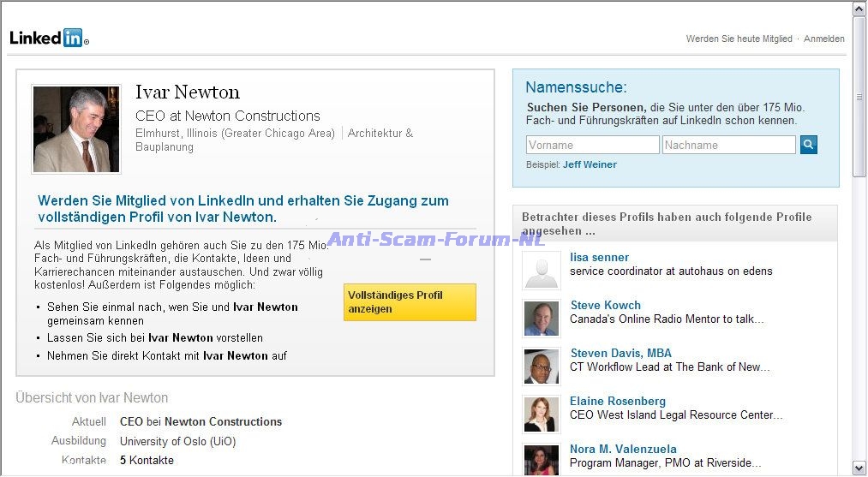The image size is (868, 477).
Task: Click Elaine Rosenberg's profile picture
Action: point(541,414)
